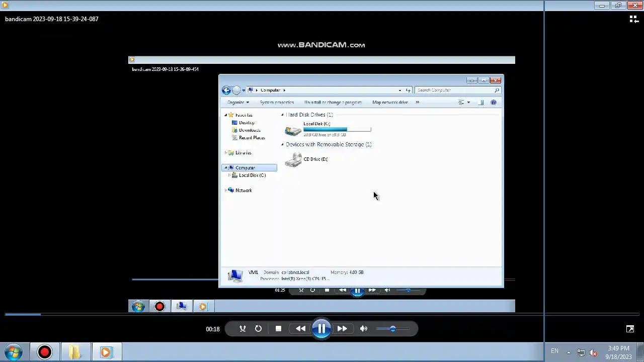644x362 pixels.
Task: Toggle the preview pane icon
Action: (x=481, y=102)
